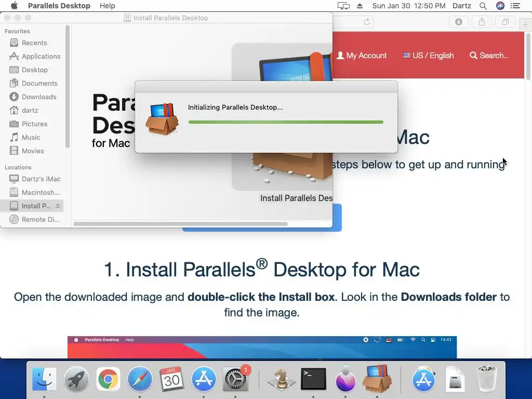Image resolution: width=532 pixels, height=399 pixels.
Task: Click My Account link on webpage
Action: (362, 56)
